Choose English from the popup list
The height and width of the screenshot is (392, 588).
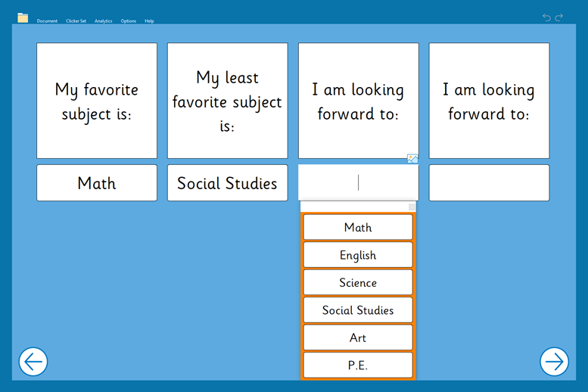358,255
